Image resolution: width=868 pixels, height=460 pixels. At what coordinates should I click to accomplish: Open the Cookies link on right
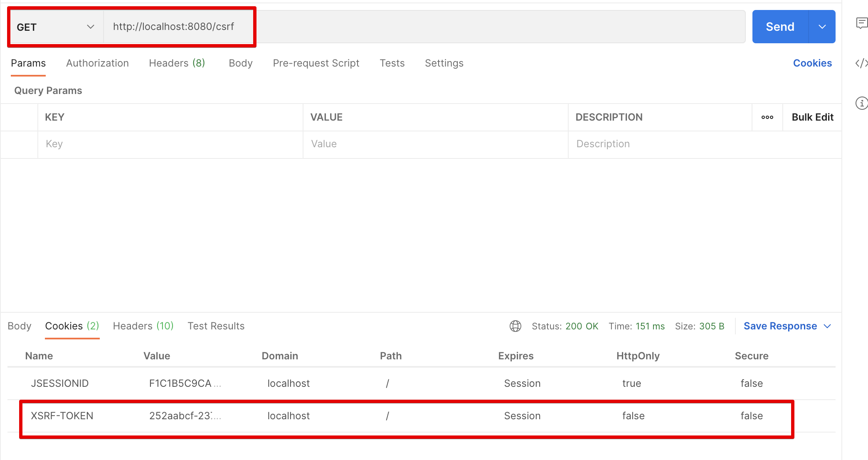point(812,63)
